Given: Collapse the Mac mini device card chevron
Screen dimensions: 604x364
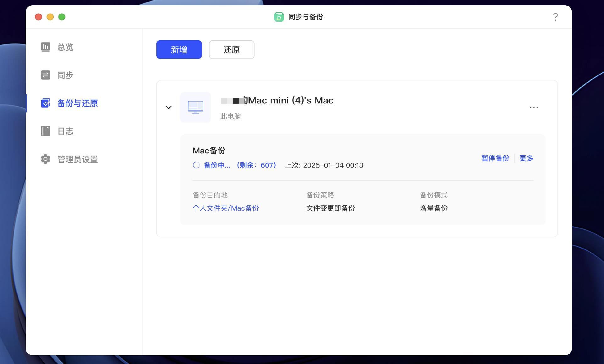Looking at the screenshot, I should pyautogui.click(x=169, y=107).
